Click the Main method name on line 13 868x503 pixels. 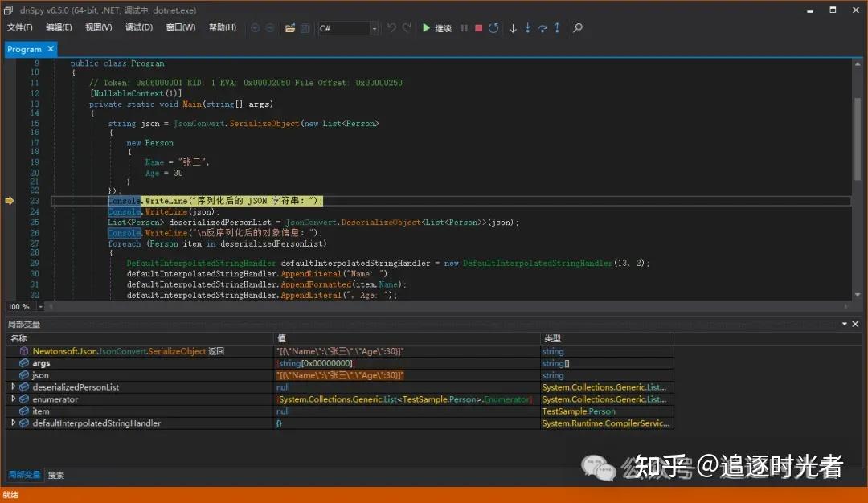click(x=192, y=104)
